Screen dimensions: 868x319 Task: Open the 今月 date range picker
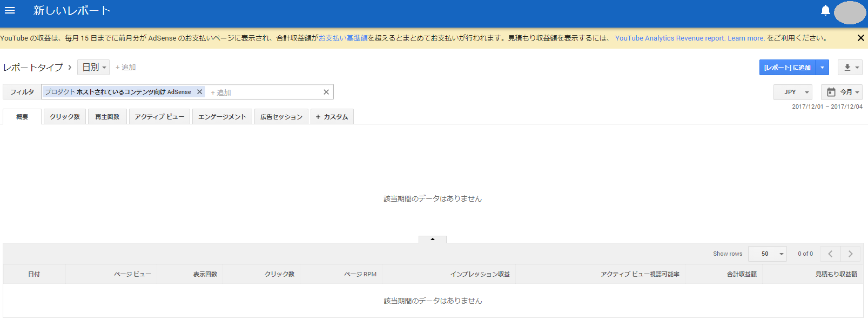coord(842,92)
